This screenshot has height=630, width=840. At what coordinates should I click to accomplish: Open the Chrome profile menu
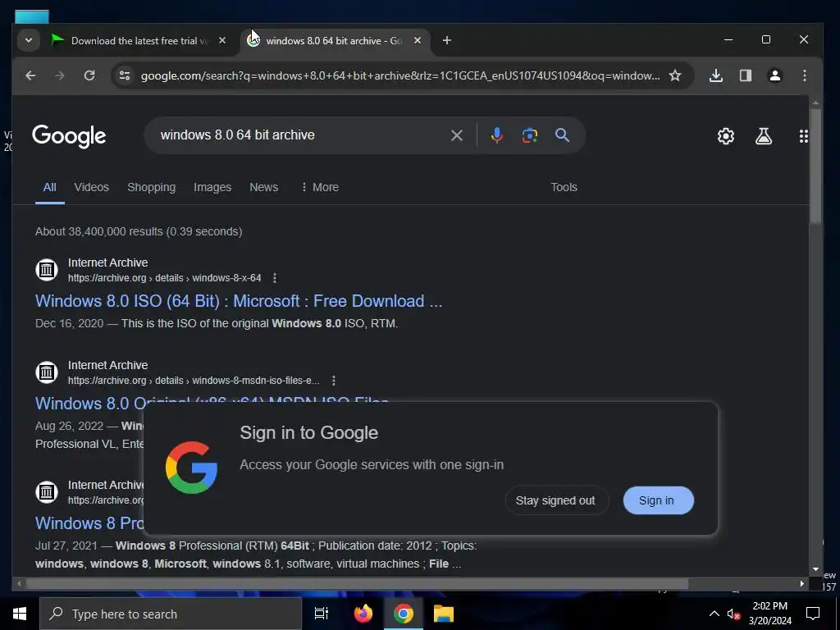pos(774,75)
